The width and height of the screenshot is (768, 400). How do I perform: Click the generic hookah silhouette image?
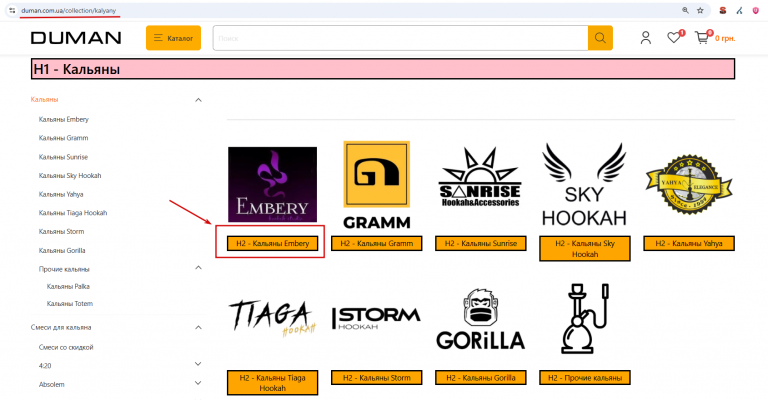click(x=585, y=319)
